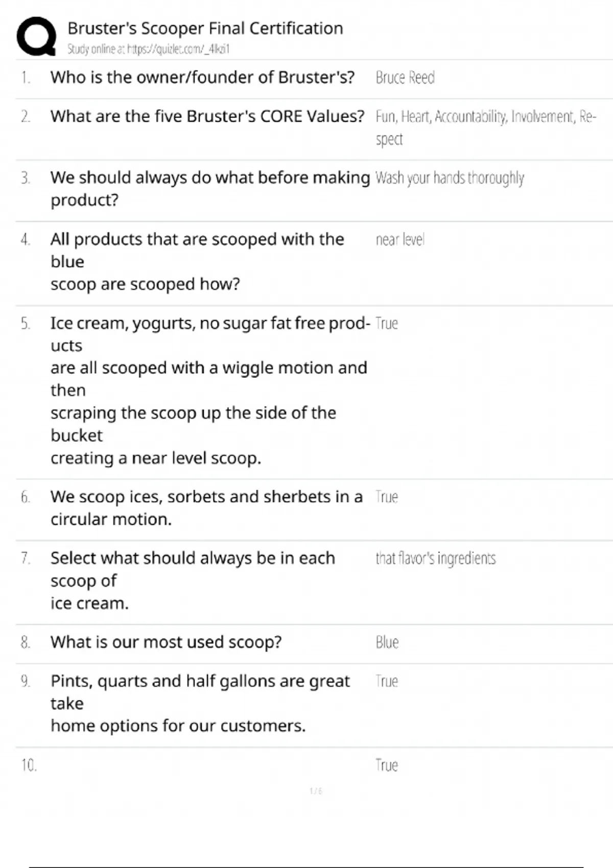The height and width of the screenshot is (868, 613).
Task: Select the 'before making product' question
Action: (209, 188)
